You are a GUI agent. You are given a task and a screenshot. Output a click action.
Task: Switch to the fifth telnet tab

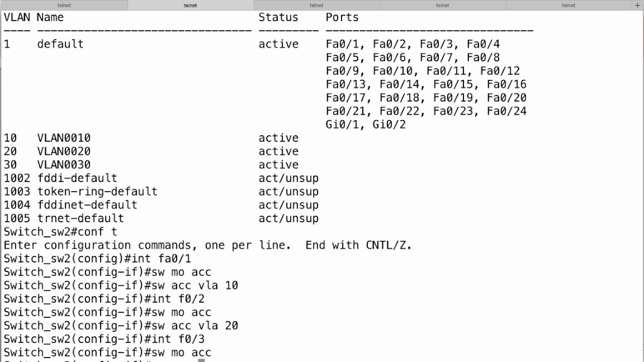569,5
